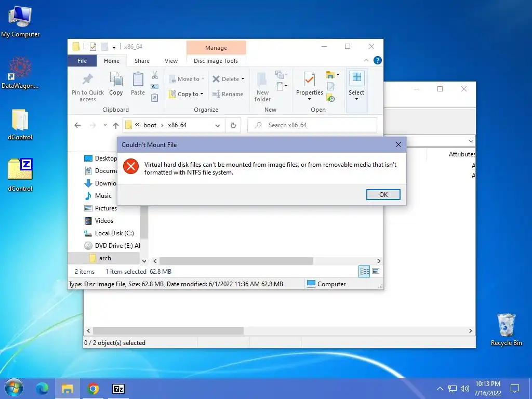The image size is (532, 399).
Task: Collapse the ribbon with the chevron
Action: point(366,60)
